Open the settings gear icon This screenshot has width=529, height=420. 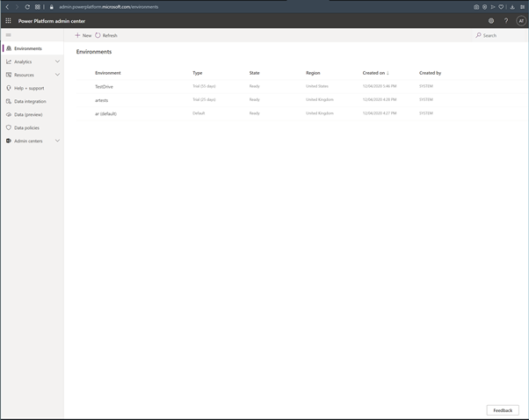[491, 20]
